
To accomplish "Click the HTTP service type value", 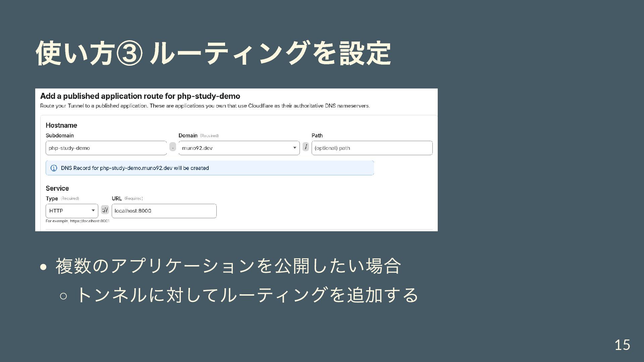I will [56, 211].
